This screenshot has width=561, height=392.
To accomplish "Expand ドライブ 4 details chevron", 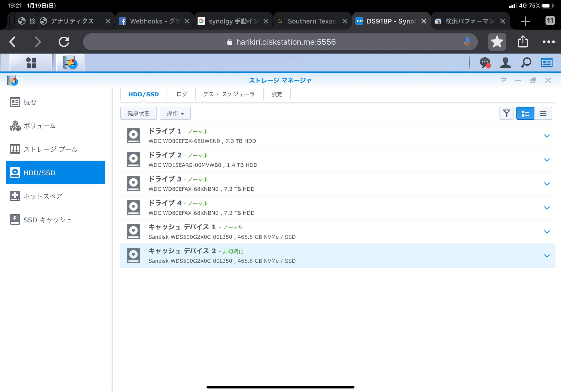I will click(547, 208).
